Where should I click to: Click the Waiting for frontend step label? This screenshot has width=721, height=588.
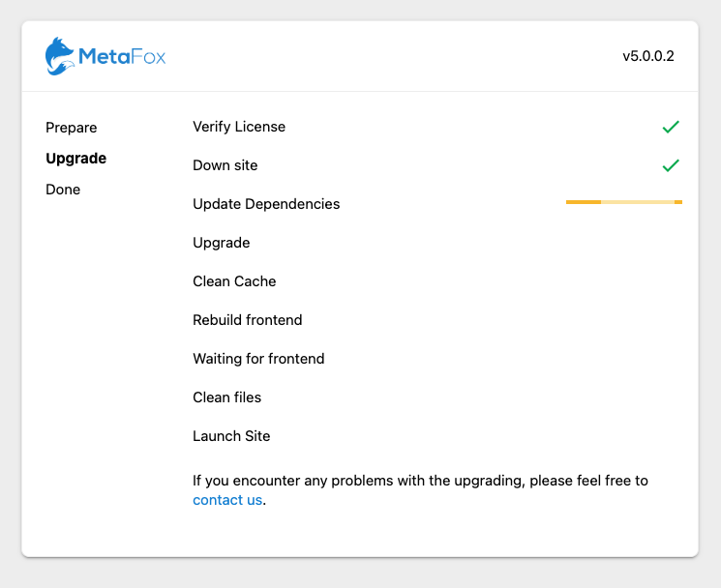click(258, 358)
